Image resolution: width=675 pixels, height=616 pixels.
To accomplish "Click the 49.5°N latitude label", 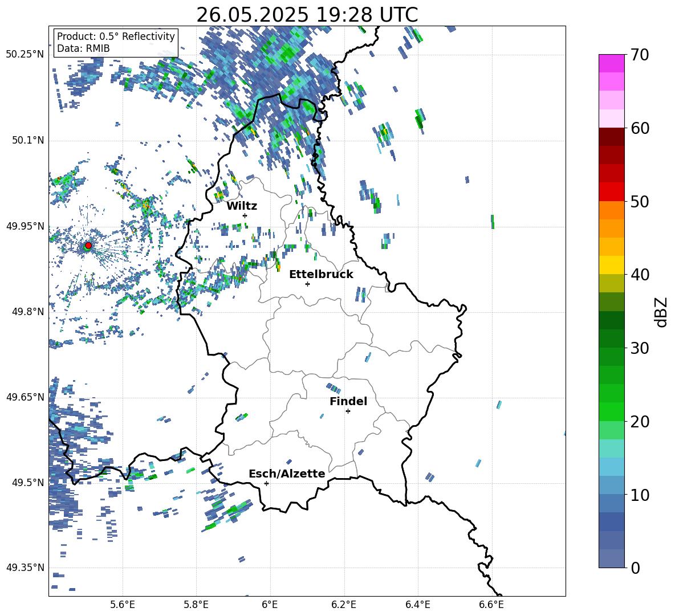I will [x=28, y=483].
